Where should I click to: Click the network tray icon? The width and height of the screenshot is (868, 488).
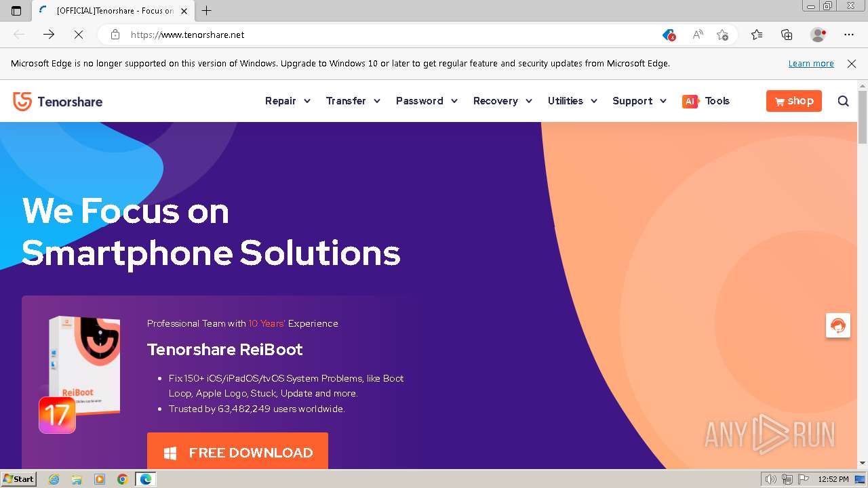pyautogui.click(x=787, y=479)
